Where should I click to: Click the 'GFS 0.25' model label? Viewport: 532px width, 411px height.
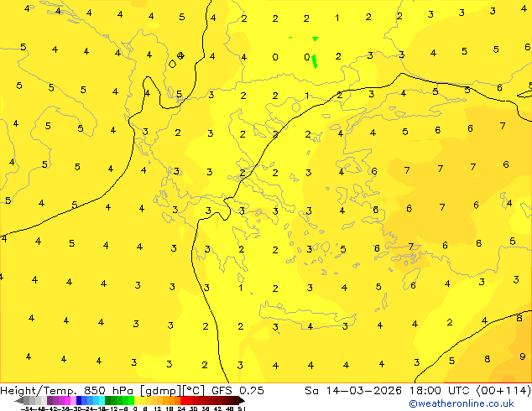click(x=237, y=390)
